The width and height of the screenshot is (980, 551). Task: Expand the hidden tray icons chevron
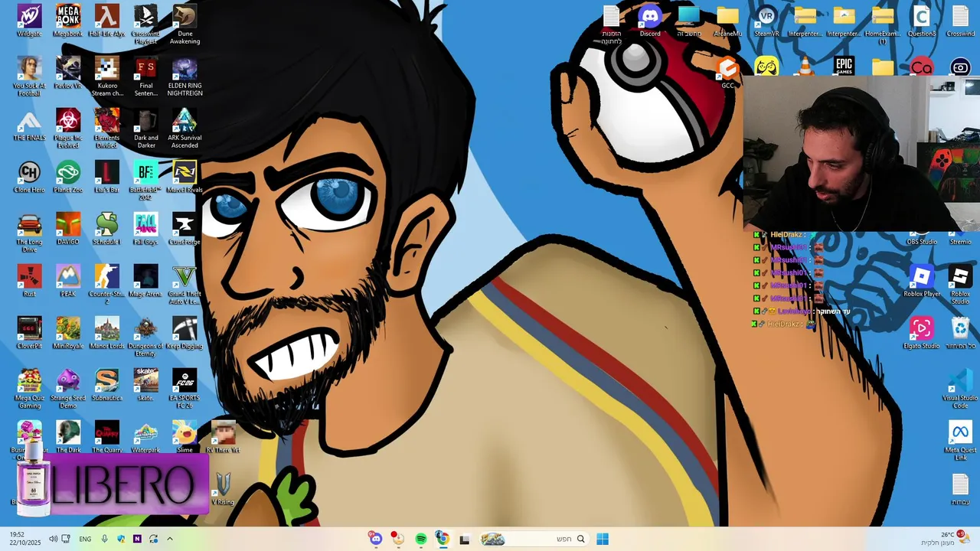click(170, 539)
